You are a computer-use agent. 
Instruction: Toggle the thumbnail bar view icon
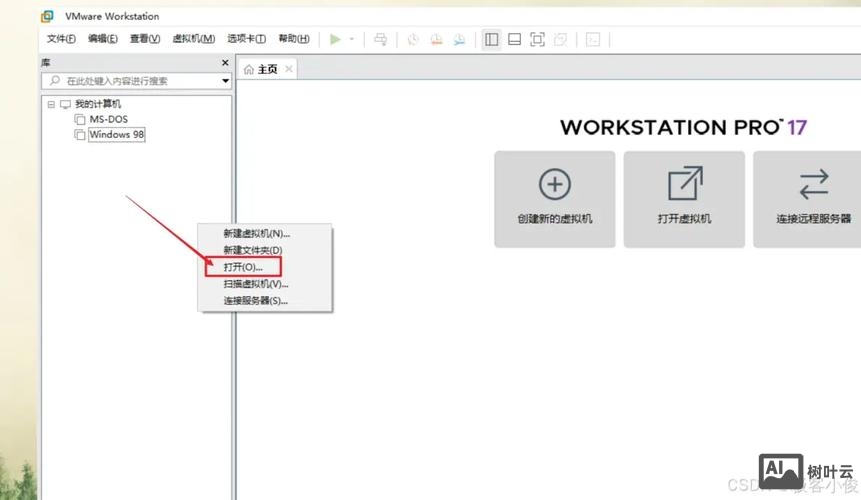[x=514, y=39]
